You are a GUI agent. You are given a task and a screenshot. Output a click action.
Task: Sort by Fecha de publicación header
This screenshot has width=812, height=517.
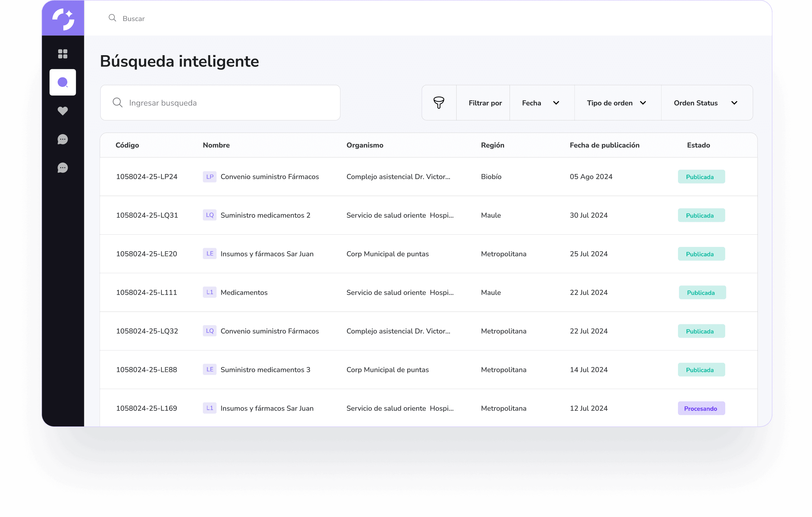605,145
